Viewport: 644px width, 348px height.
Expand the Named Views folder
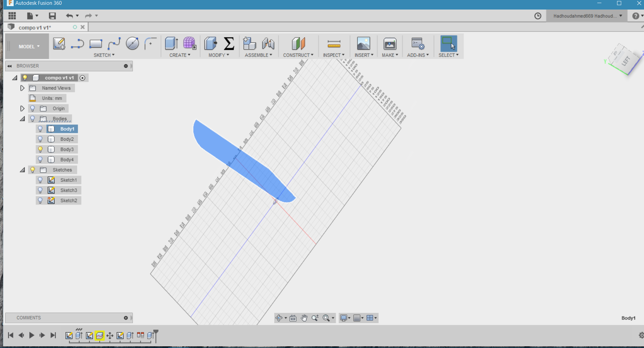tap(22, 88)
